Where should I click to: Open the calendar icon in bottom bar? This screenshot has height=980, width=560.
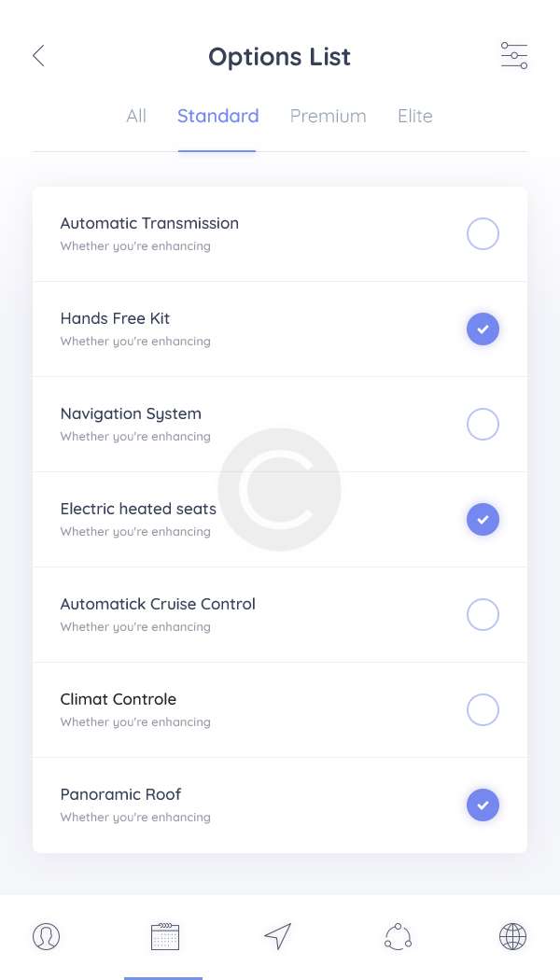[x=164, y=936]
